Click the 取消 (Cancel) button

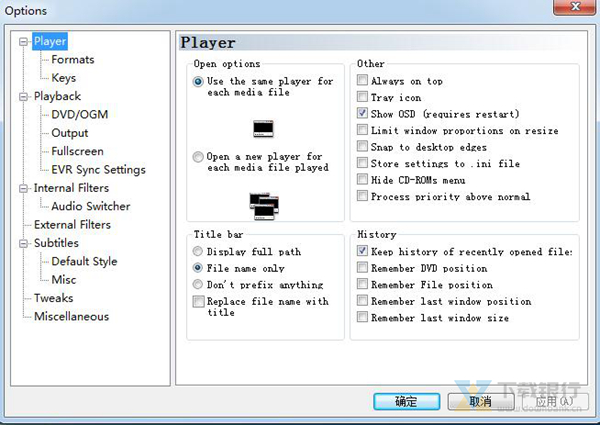[x=481, y=402]
